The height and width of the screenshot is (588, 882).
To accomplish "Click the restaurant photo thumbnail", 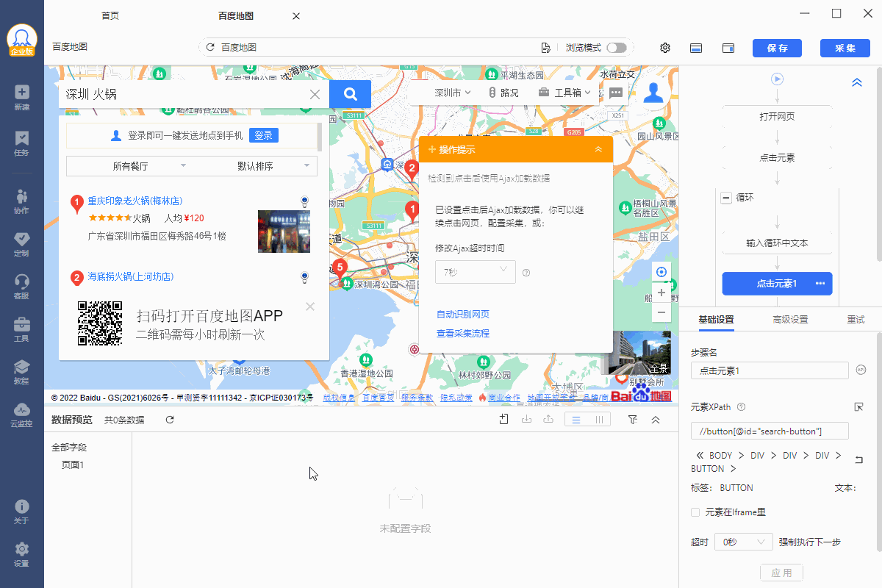I will (284, 232).
